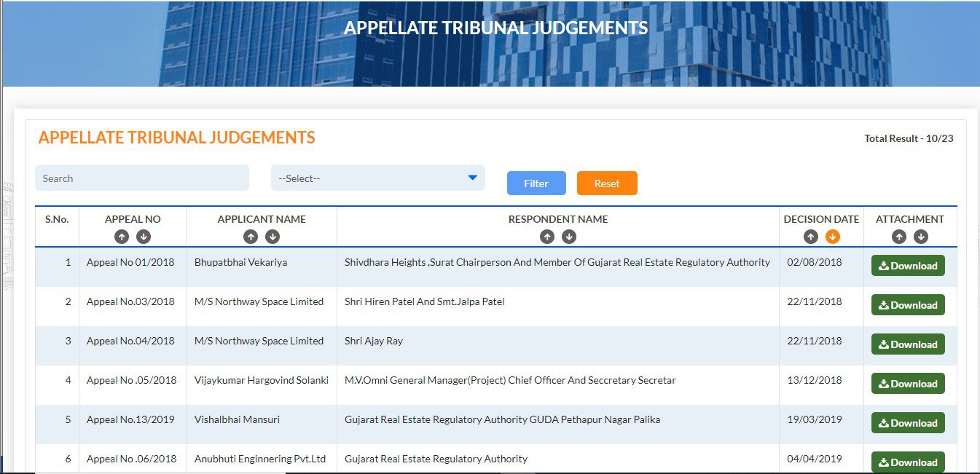Select the row for Shri Ajay Ray
Screen dimensions: 980x474
437,341
